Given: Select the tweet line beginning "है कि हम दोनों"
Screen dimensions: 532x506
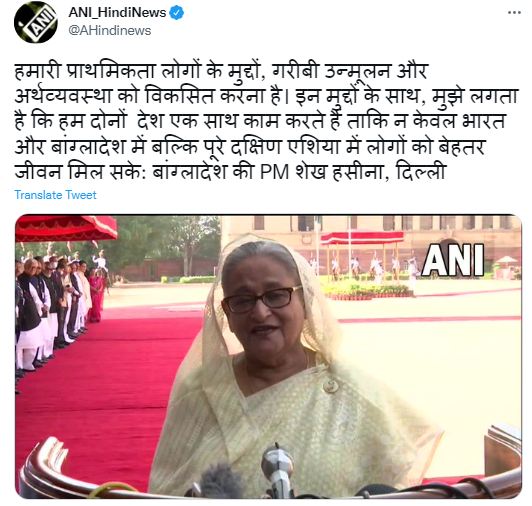Looking at the screenshot, I should click(x=260, y=121).
